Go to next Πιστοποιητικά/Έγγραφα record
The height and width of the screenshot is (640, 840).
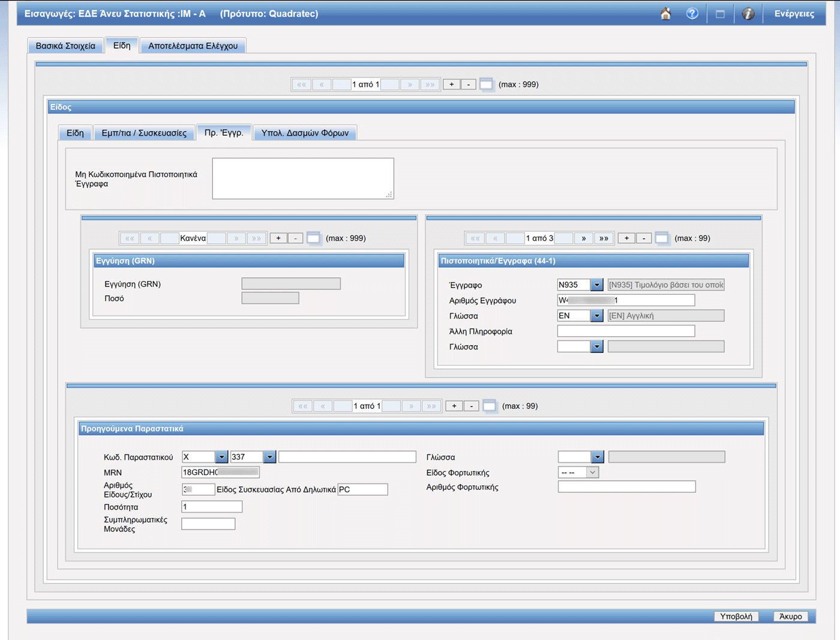(x=584, y=238)
